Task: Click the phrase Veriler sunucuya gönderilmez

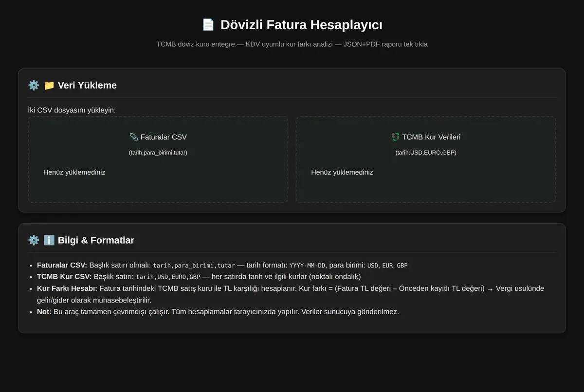Action: [x=350, y=312]
